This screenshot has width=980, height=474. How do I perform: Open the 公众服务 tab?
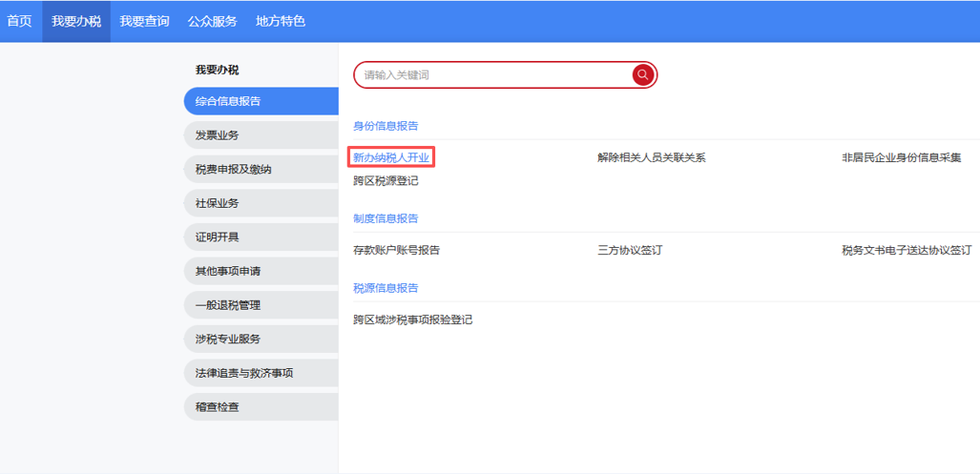213,21
